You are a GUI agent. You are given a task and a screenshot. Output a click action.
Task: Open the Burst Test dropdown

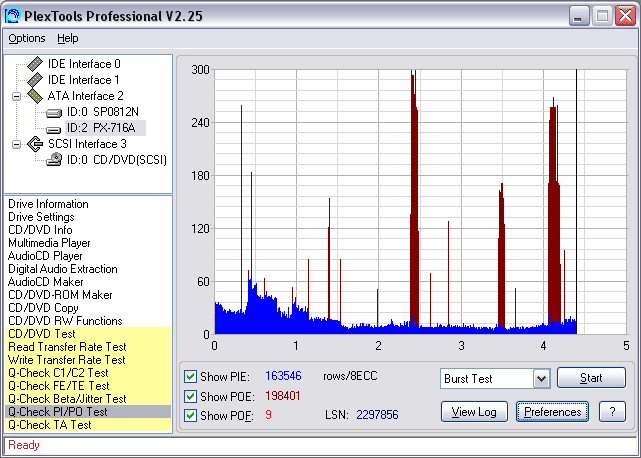coord(541,379)
